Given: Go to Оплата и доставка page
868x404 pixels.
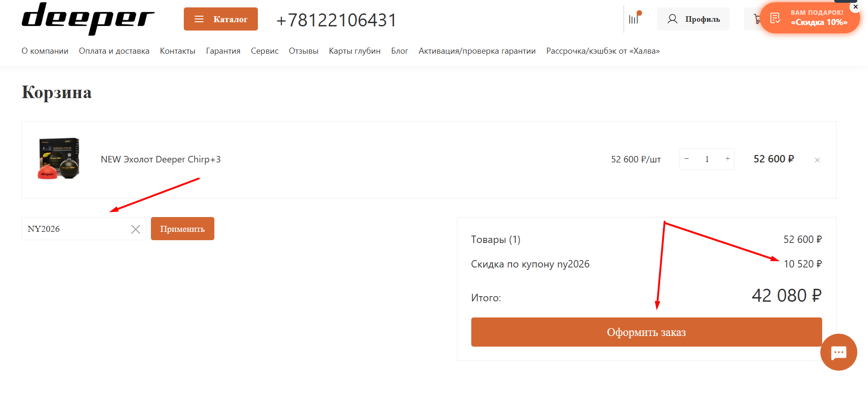Looking at the screenshot, I should [x=114, y=51].
